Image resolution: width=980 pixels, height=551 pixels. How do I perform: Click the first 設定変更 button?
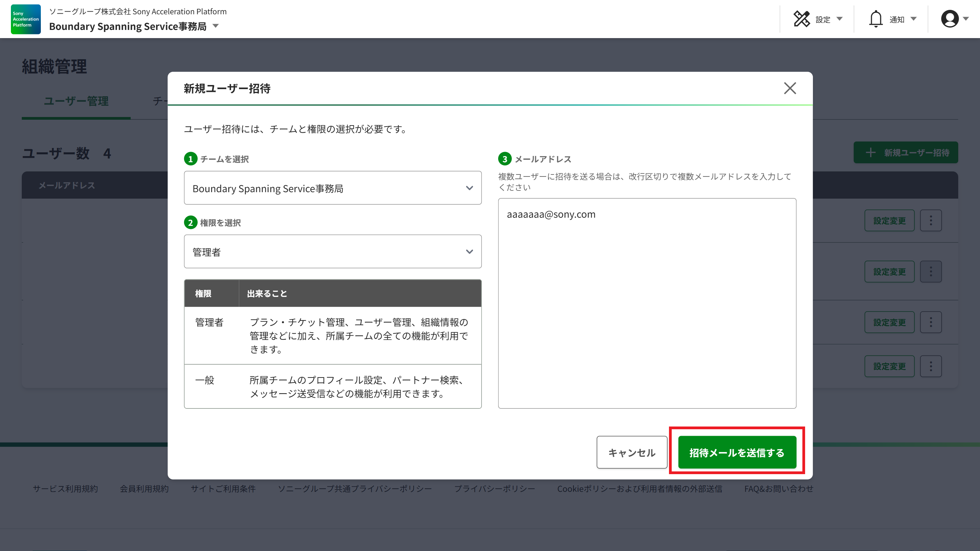pos(889,220)
